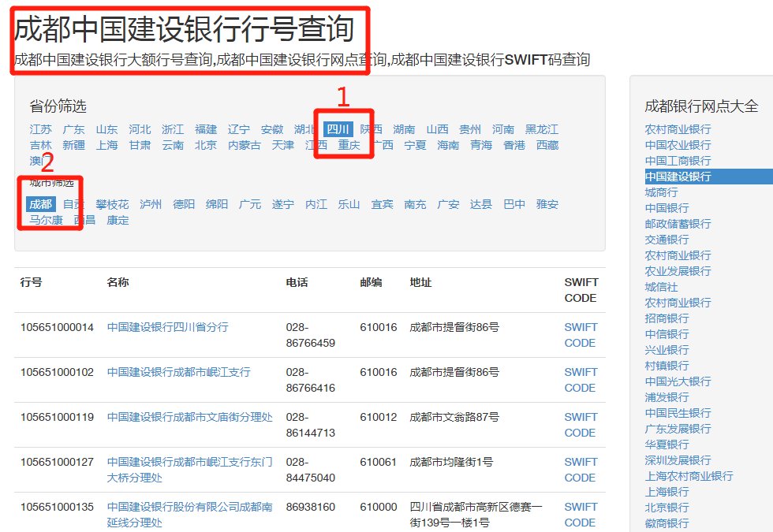
Task: Select the 广东 province filter
Action: tap(73, 129)
